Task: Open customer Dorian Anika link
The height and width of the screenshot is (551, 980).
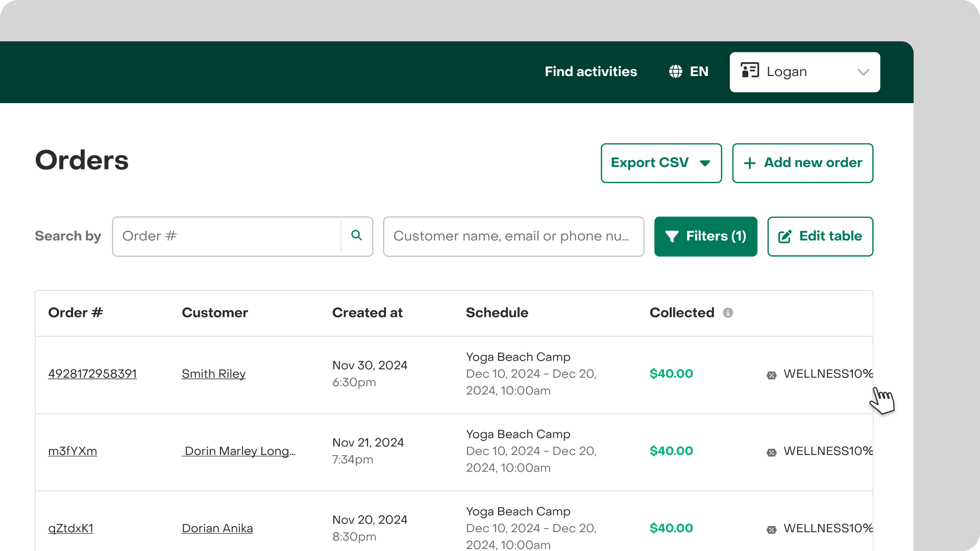Action: click(x=217, y=528)
